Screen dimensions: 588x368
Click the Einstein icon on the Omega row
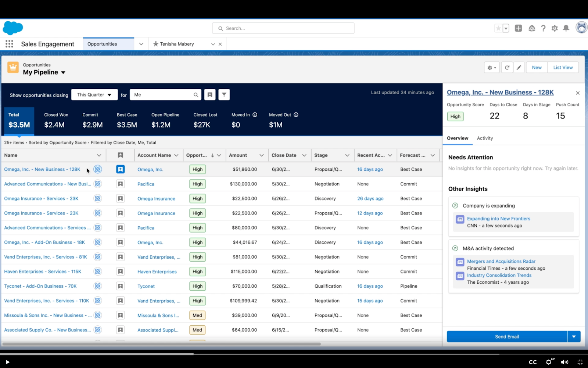point(97,169)
